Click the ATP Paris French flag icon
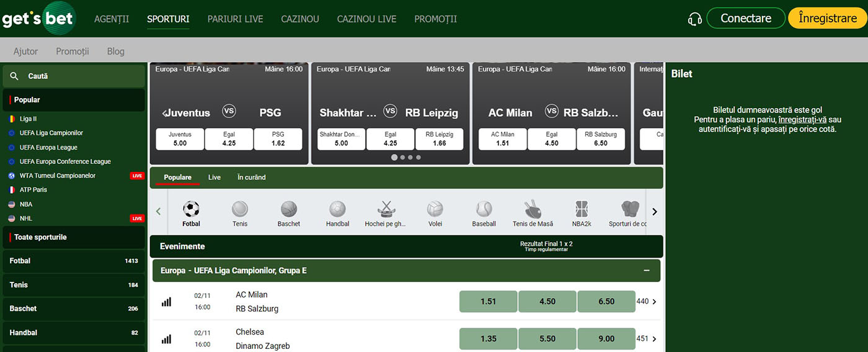Image resolution: width=868 pixels, height=352 pixels. pos(12,190)
